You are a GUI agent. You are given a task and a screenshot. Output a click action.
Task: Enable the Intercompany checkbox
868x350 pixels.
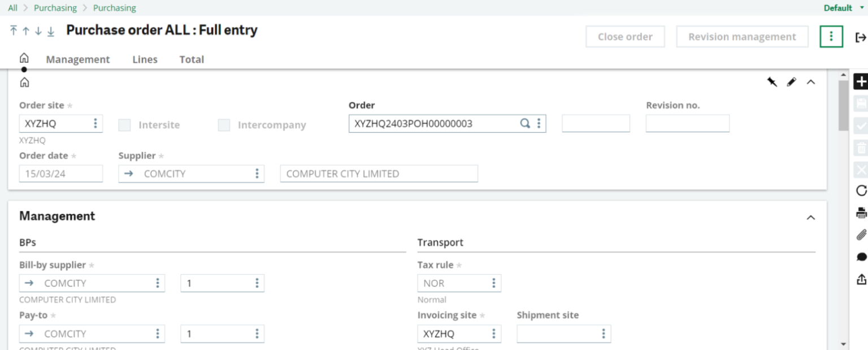tap(224, 125)
